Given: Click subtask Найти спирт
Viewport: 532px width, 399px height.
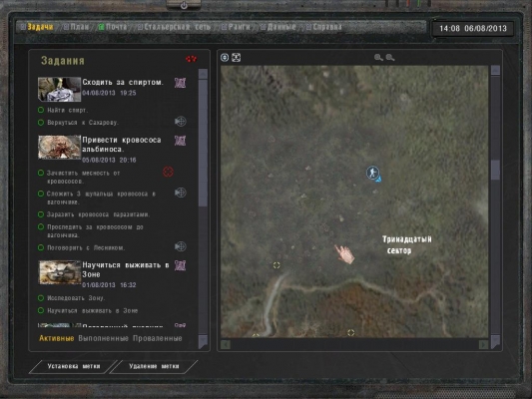Looking at the screenshot, I should click(67, 110).
